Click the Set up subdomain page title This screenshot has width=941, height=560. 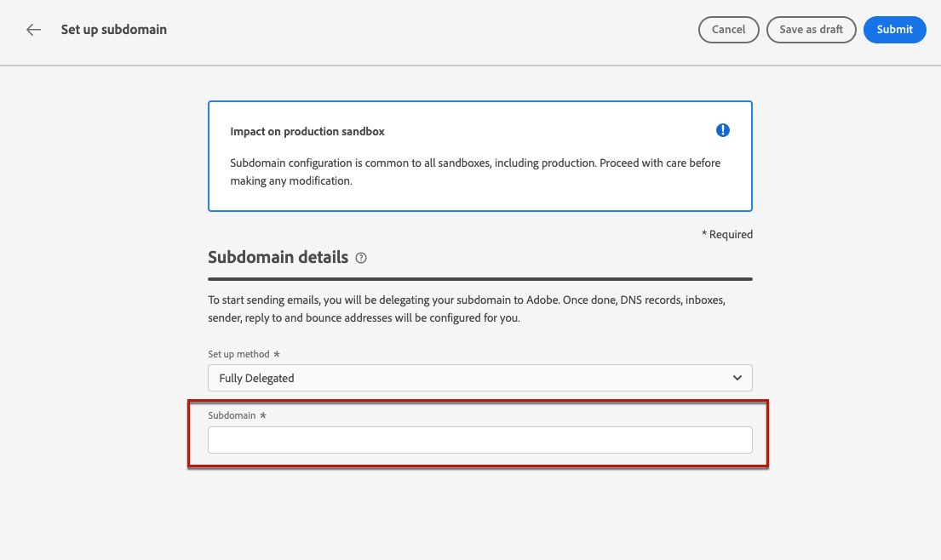pos(114,30)
